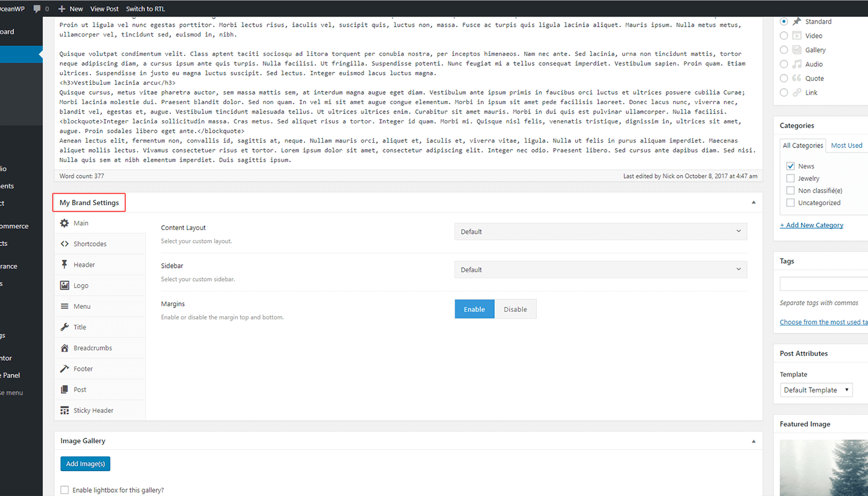
Task: Select the Gallery post format radio
Action: pos(784,50)
